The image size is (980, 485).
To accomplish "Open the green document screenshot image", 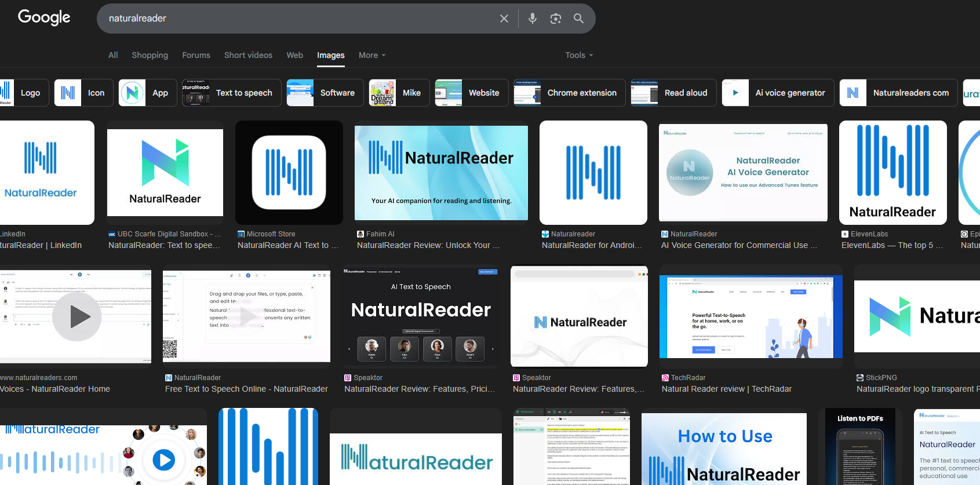I will (571, 447).
